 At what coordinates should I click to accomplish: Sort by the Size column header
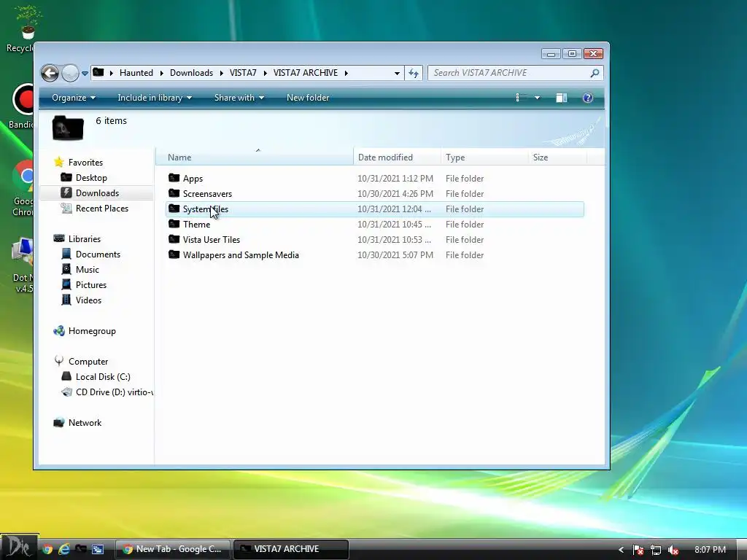tap(557, 157)
